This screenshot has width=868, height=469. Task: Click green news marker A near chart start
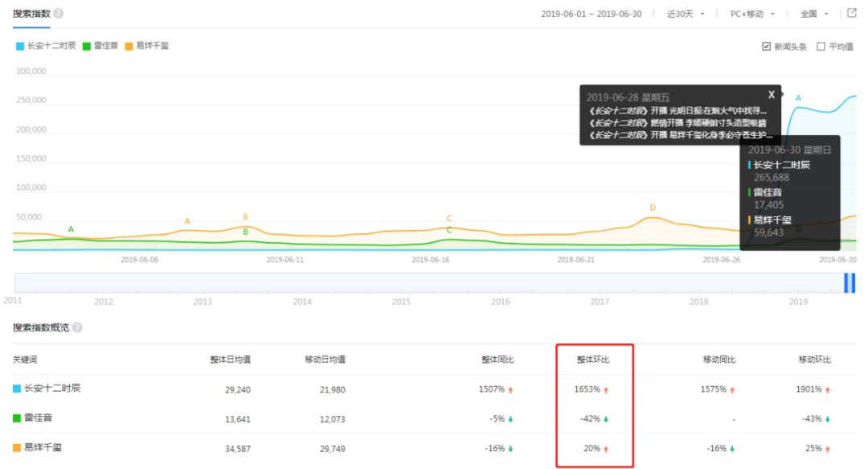tap(71, 229)
